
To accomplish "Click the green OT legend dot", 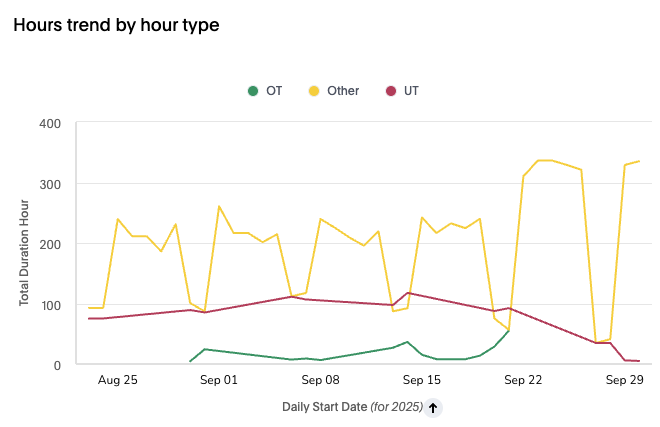I will click(253, 91).
